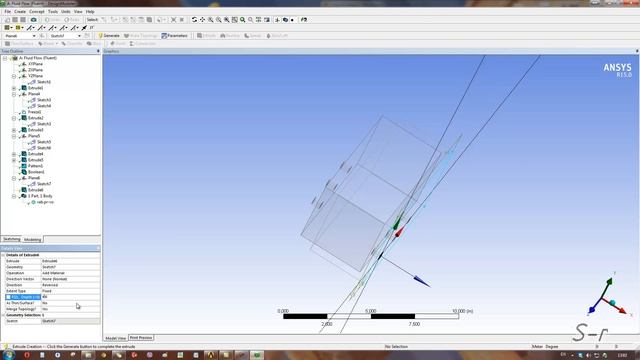Click the Generate button

[x=109, y=36]
